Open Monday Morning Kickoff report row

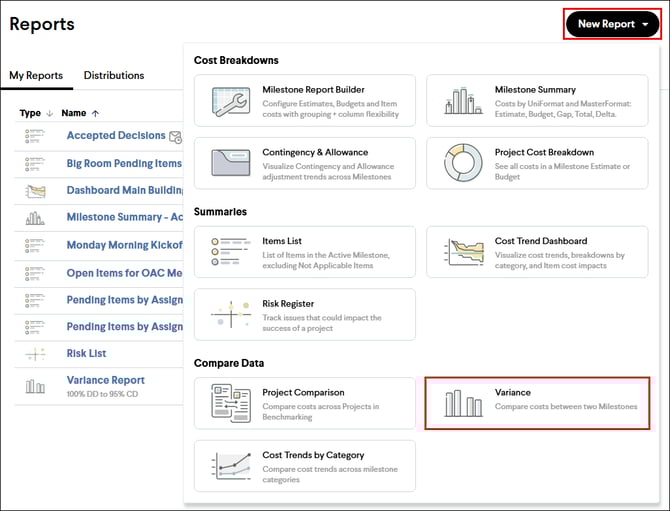coord(124,245)
